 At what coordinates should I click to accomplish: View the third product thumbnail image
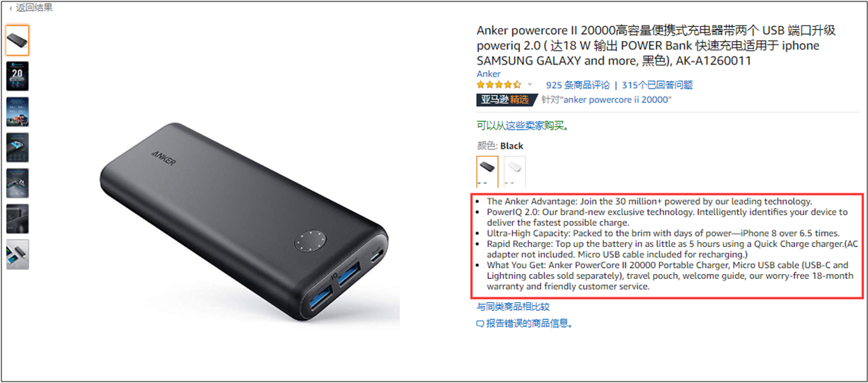18,111
